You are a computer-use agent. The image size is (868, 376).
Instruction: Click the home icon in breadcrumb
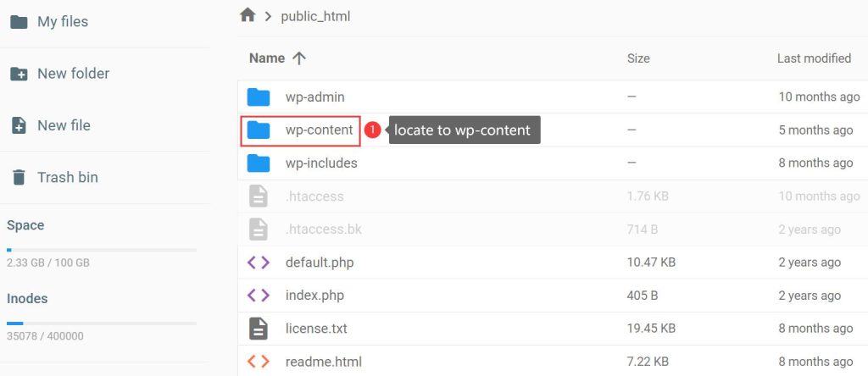point(248,15)
